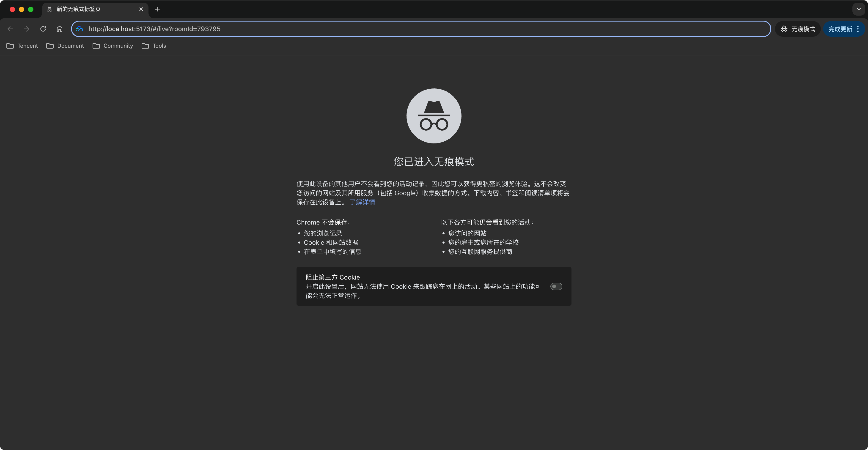Click the 您的浏览记录 list item

click(323, 233)
